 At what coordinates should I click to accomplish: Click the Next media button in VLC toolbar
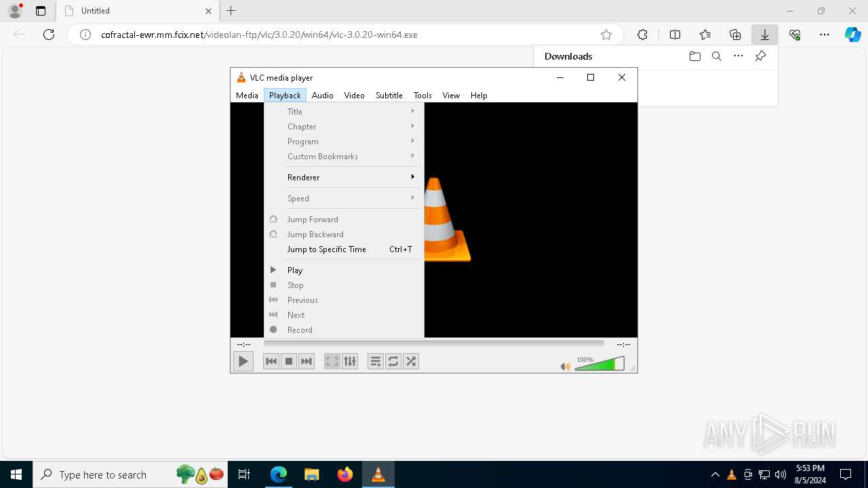[x=307, y=361]
